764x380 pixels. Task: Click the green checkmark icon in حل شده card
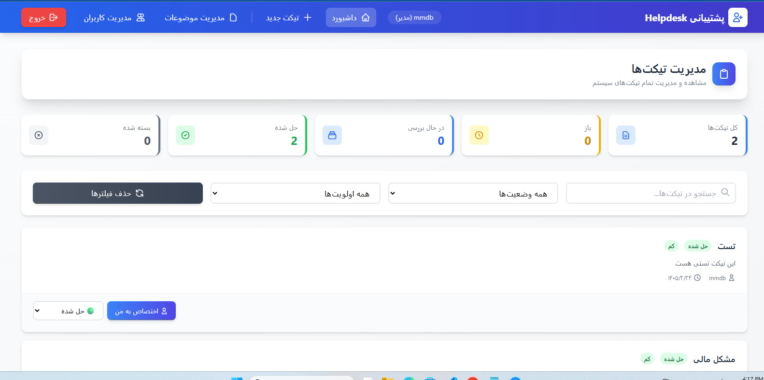(x=185, y=135)
